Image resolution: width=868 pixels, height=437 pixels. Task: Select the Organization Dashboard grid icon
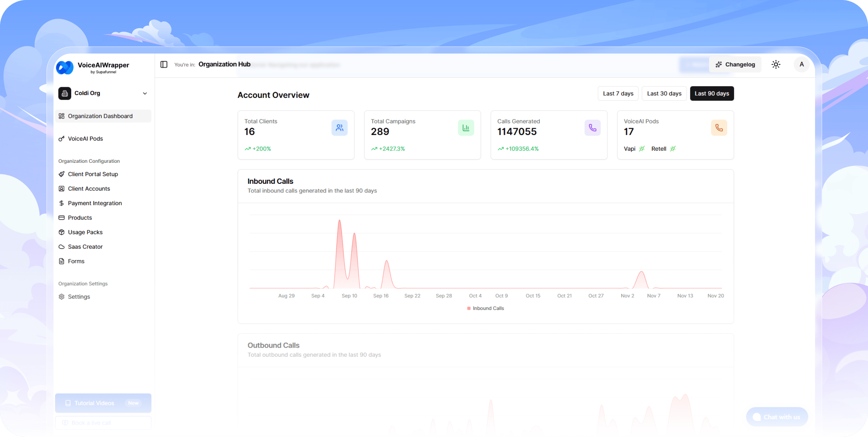pyautogui.click(x=62, y=116)
